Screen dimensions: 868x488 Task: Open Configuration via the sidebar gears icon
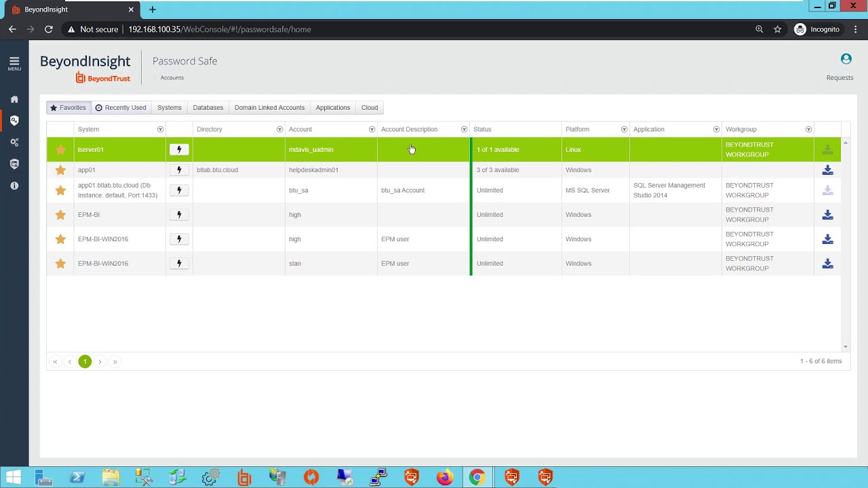14,142
